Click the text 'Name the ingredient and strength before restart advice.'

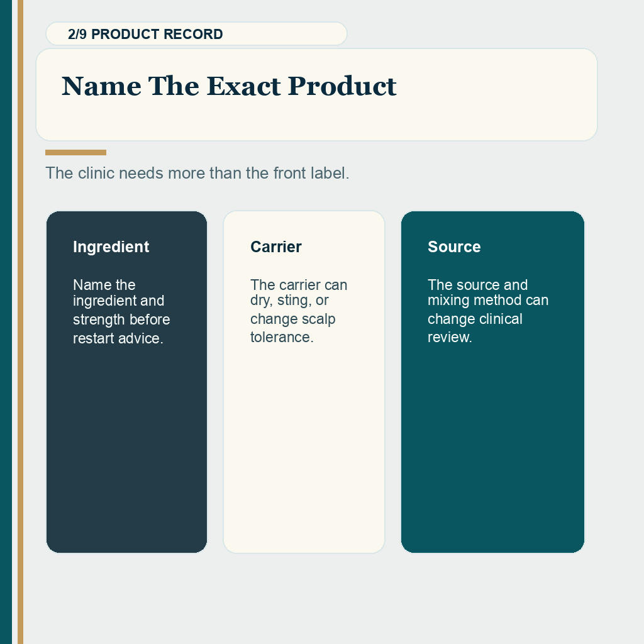(121, 312)
